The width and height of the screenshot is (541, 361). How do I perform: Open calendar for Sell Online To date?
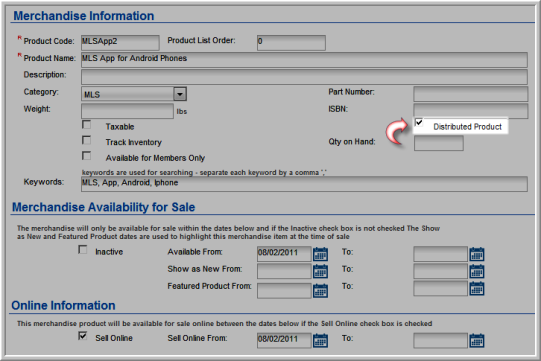tap(477, 340)
